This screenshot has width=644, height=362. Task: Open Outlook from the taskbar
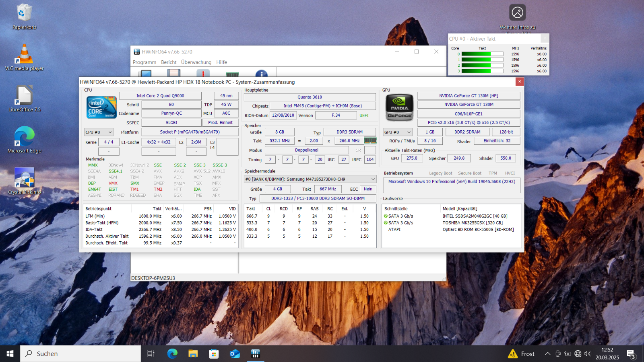235,354
